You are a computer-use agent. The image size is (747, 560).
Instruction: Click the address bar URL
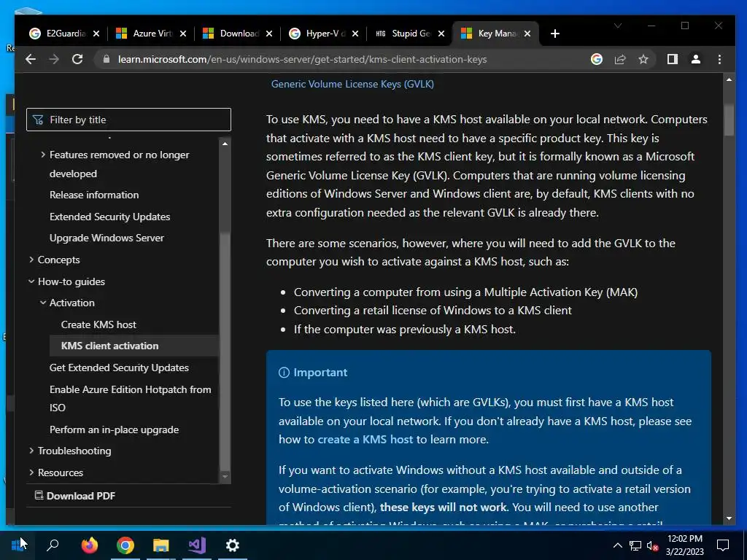coord(303,59)
